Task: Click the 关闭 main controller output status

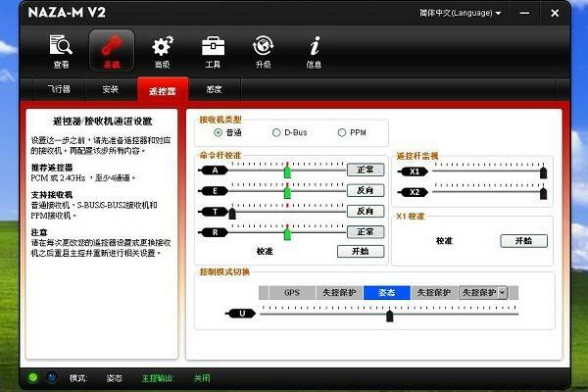Action: tap(202, 378)
